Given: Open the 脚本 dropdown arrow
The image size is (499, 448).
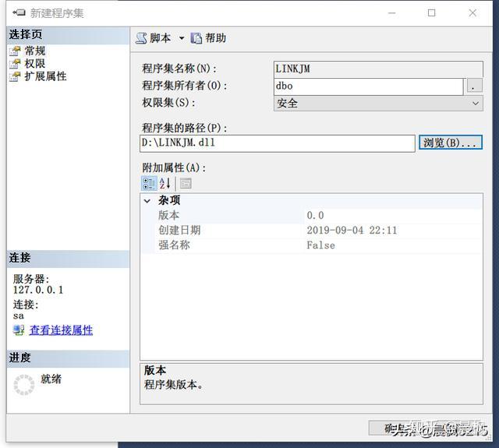Looking at the screenshot, I should pos(182,38).
